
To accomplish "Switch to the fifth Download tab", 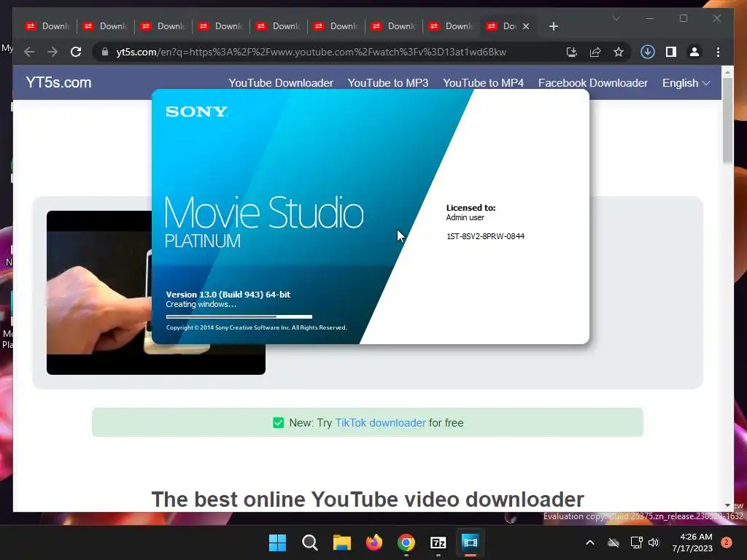I will click(278, 27).
